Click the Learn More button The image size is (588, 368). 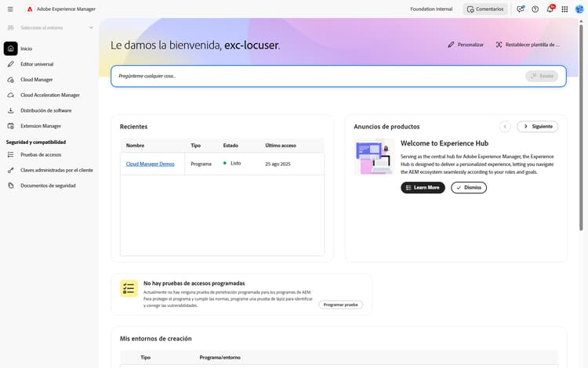423,188
